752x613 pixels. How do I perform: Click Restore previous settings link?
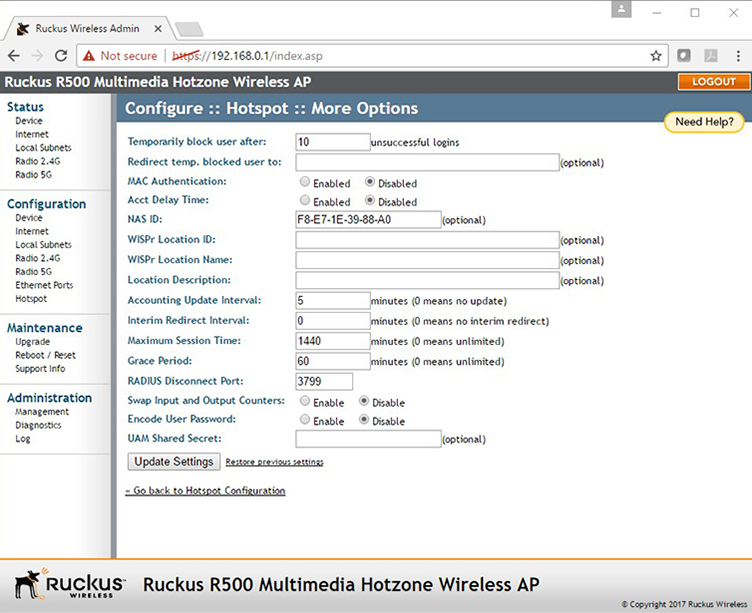[x=274, y=462]
